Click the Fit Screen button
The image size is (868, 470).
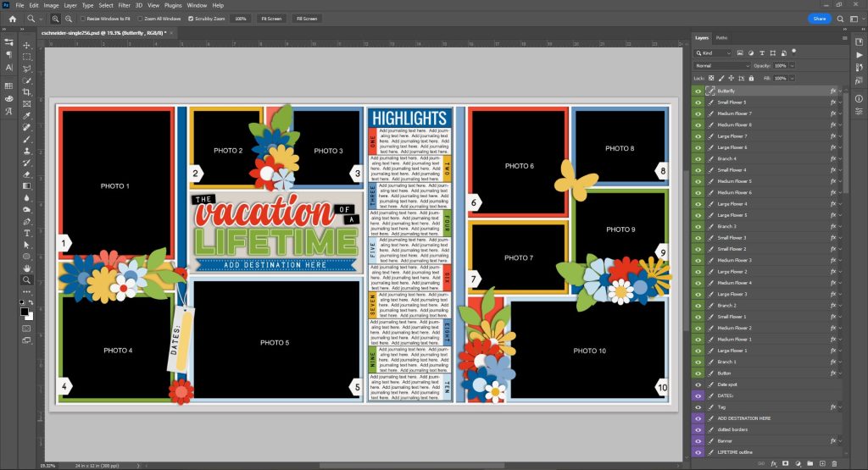[x=271, y=18]
